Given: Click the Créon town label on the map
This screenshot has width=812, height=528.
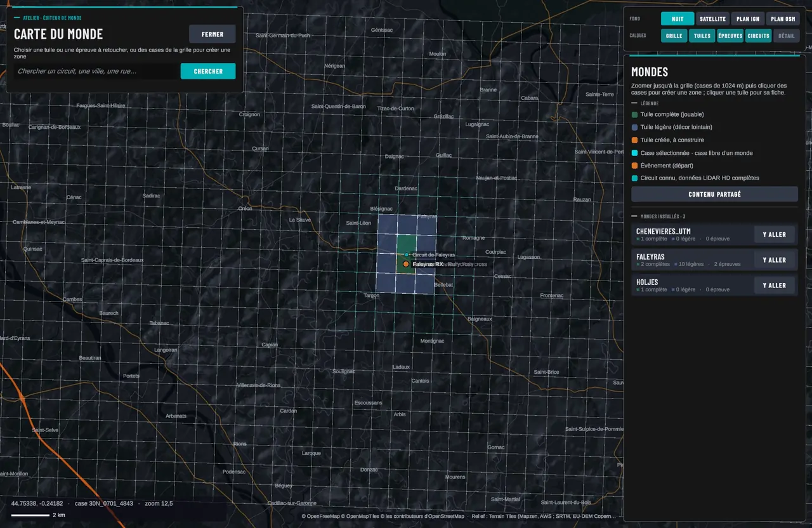Looking at the screenshot, I should tap(245, 208).
